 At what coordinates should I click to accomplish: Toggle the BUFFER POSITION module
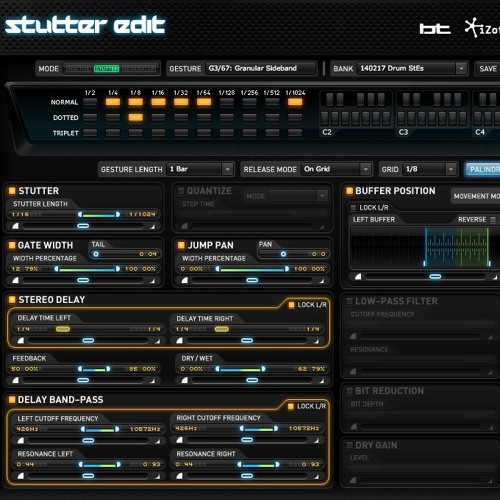click(x=349, y=191)
